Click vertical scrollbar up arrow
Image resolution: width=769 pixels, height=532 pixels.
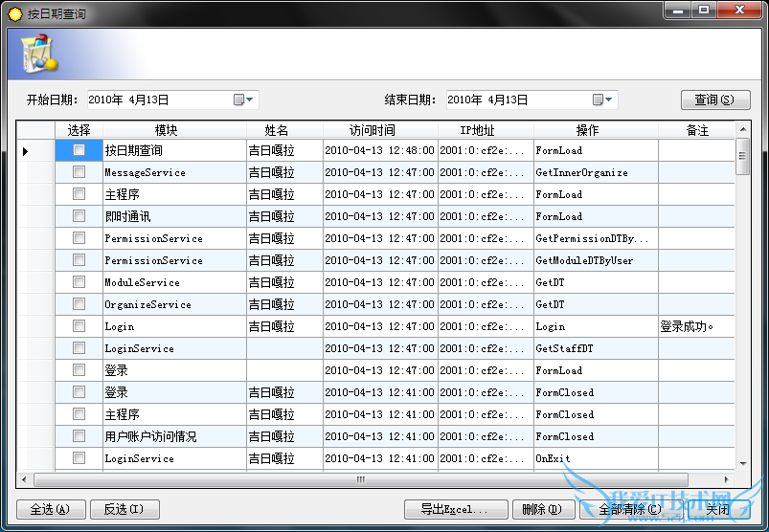[x=743, y=129]
